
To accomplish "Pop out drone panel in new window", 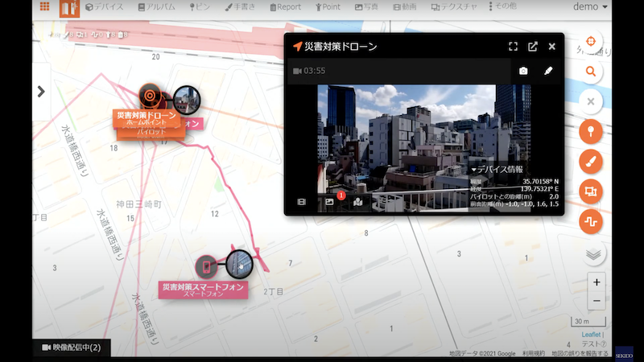I will [533, 47].
